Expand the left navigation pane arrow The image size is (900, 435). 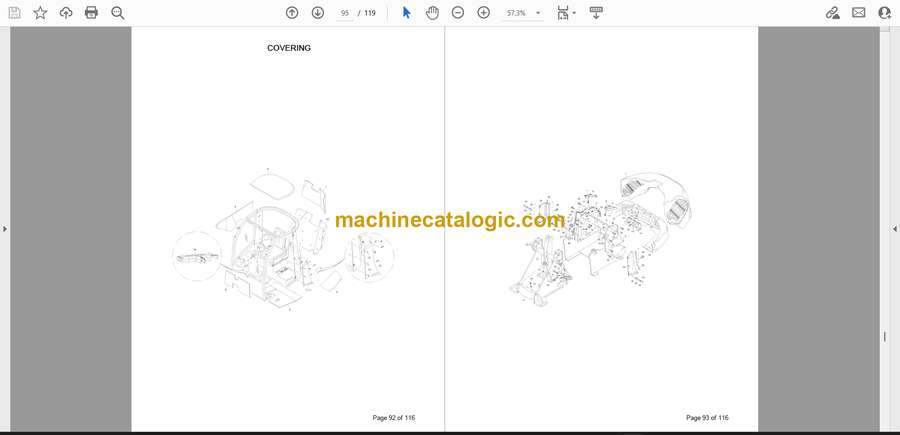tap(5, 229)
